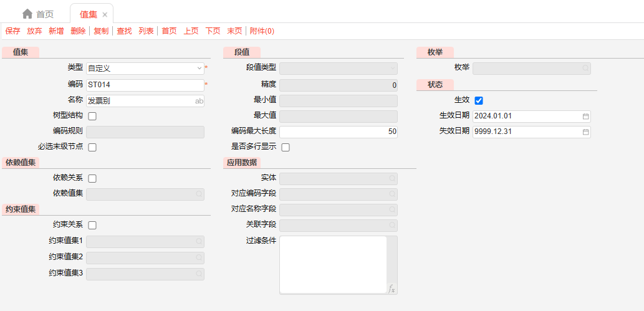Toggle the 树型结构 checkbox

(x=92, y=117)
